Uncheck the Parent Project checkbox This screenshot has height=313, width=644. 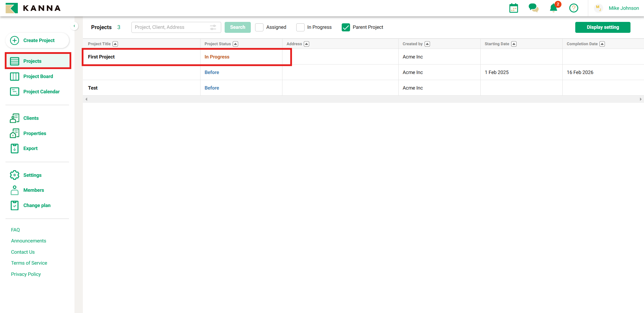346,27
